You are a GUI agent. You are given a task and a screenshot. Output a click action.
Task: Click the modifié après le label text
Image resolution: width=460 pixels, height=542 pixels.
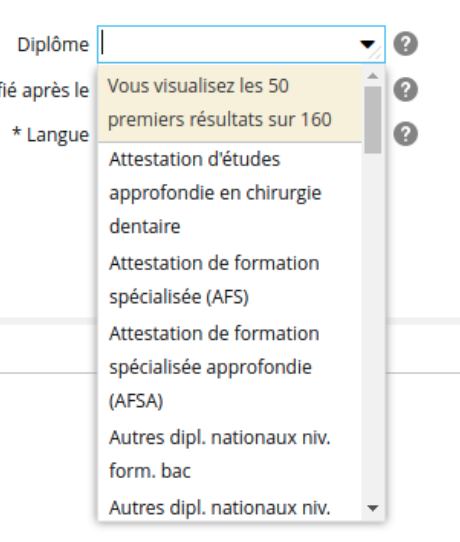pos(45,91)
